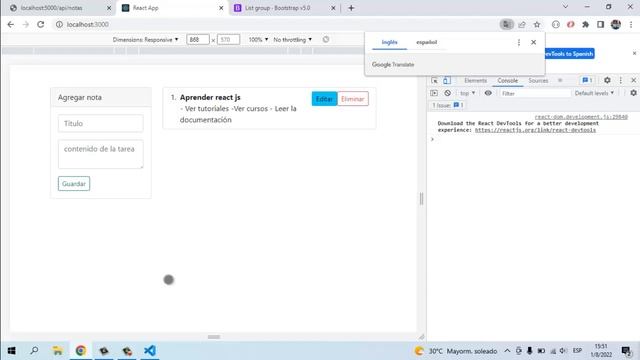Open the reactjs.org react-devtools link

535,130
